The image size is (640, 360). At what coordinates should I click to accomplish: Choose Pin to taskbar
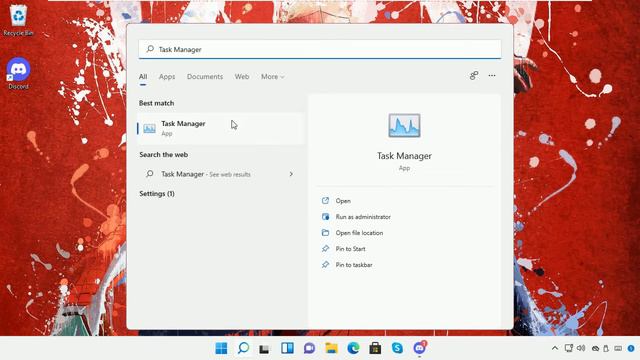click(354, 265)
